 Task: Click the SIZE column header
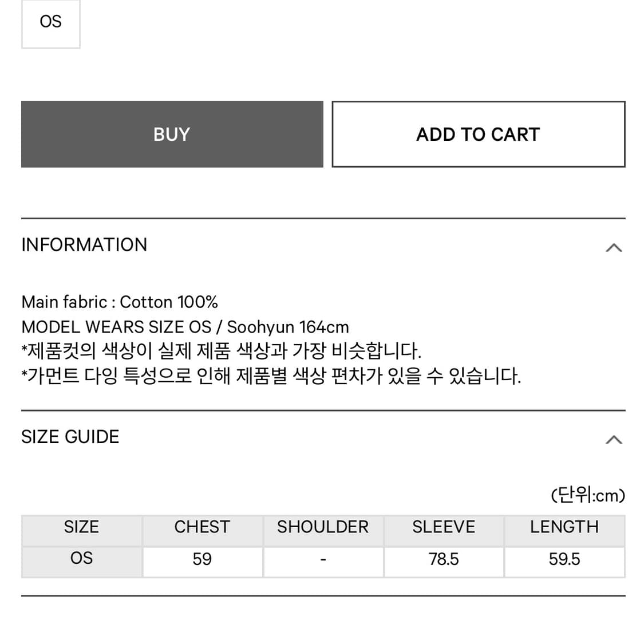click(81, 527)
